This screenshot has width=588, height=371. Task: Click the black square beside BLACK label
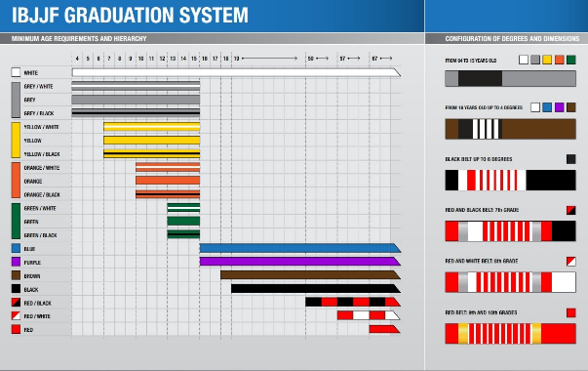point(16,289)
